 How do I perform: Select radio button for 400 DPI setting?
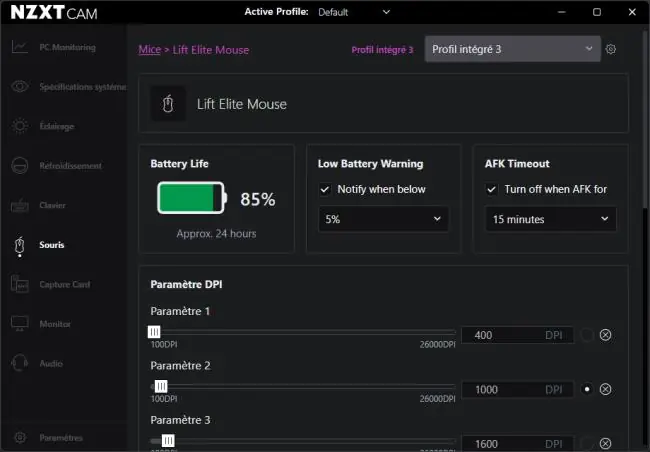click(587, 335)
